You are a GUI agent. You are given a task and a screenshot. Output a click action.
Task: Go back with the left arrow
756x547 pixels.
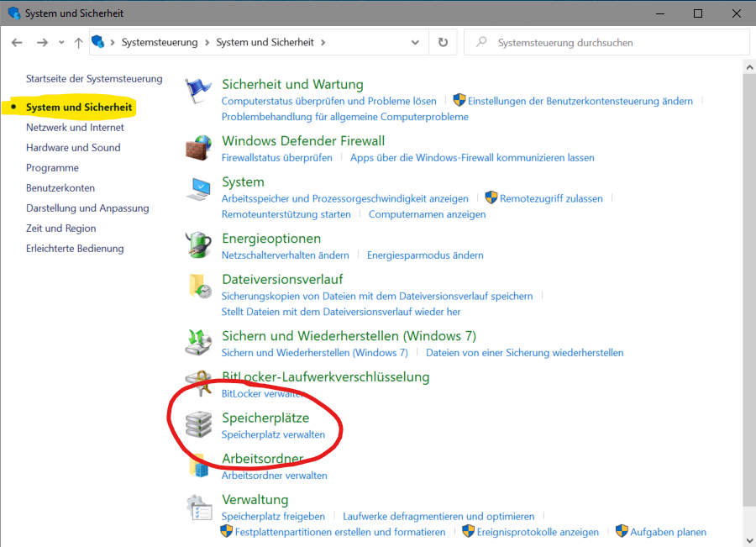point(17,43)
